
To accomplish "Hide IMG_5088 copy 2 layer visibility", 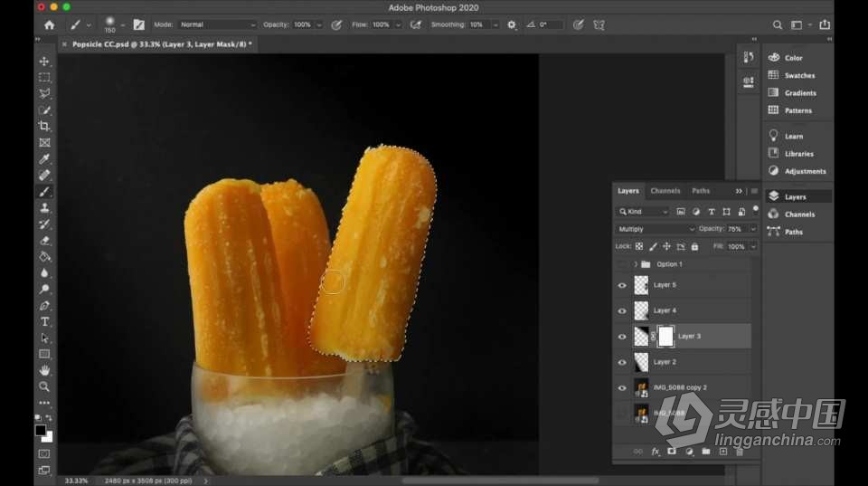I will (622, 388).
